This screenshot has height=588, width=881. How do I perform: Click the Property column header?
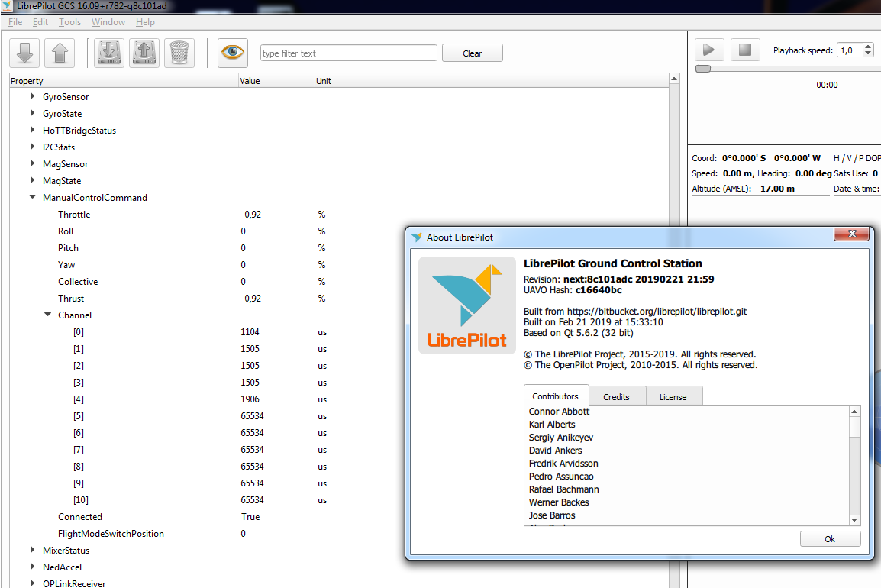124,81
